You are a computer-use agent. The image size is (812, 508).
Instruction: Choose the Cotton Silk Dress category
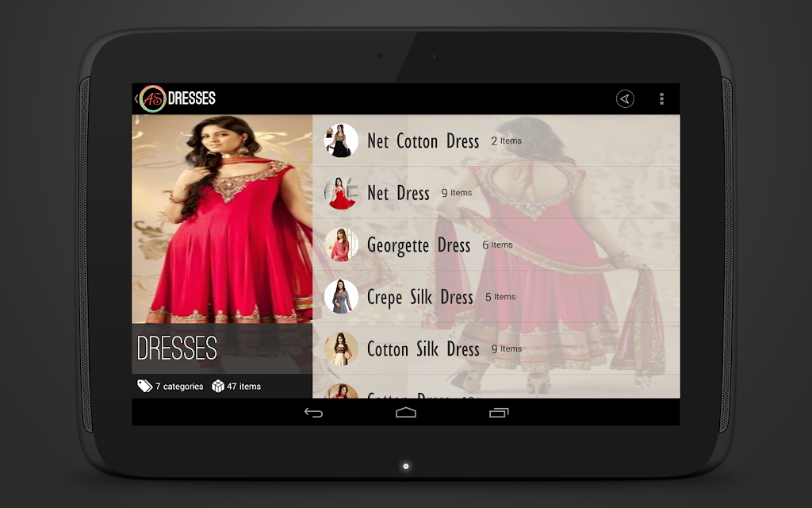tap(496, 349)
